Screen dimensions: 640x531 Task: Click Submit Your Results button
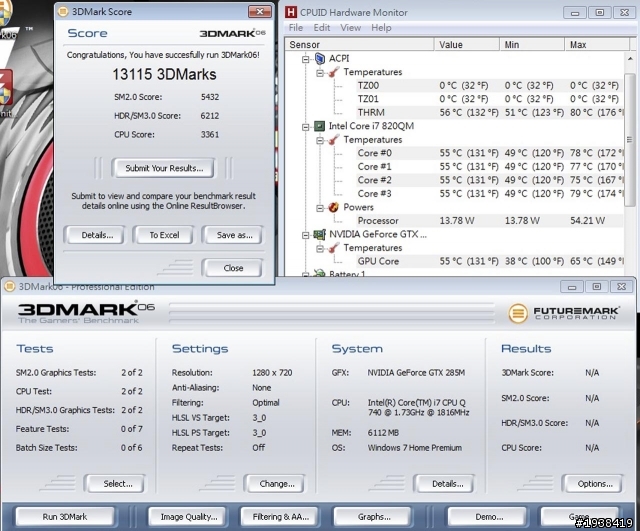[x=164, y=168]
